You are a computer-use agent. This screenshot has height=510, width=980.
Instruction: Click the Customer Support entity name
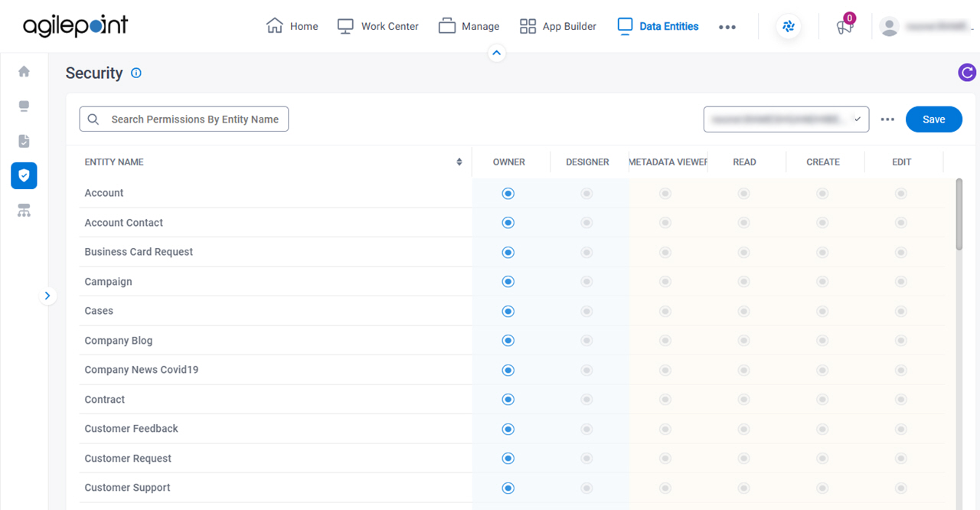127,488
